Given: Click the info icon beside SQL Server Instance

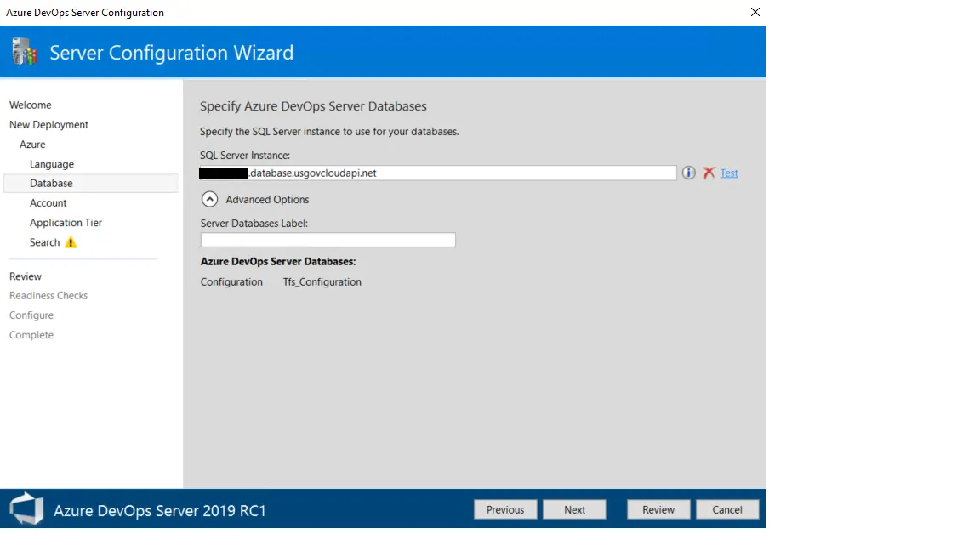Looking at the screenshot, I should [688, 173].
